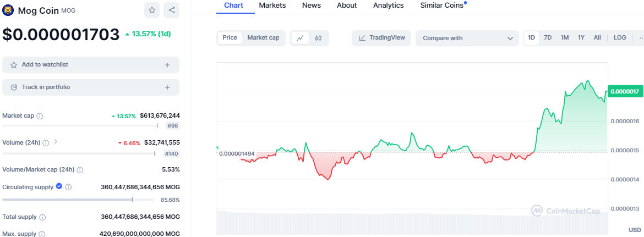Expand Volume (24h) details chevron

(x=56, y=142)
